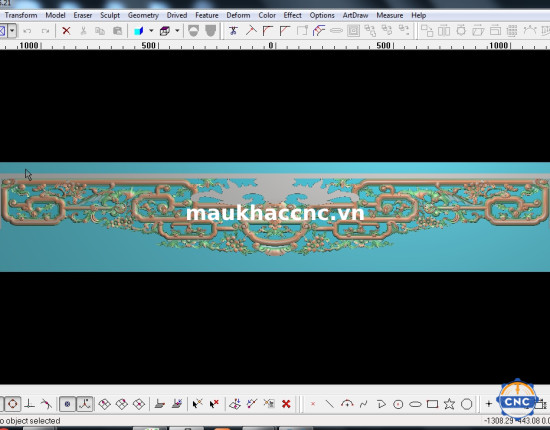Image resolution: width=550 pixels, height=430 pixels.
Task: Open the Drived menu
Action: click(177, 15)
